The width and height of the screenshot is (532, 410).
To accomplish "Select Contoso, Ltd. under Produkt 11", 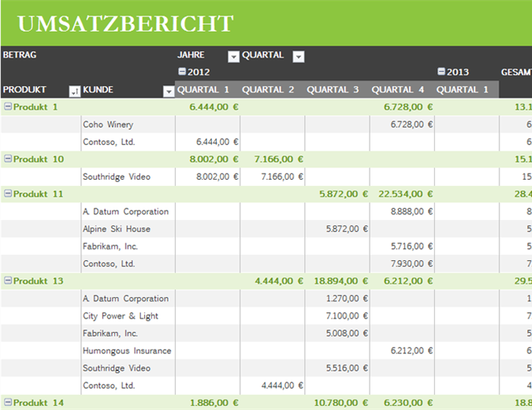I will (x=128, y=263).
